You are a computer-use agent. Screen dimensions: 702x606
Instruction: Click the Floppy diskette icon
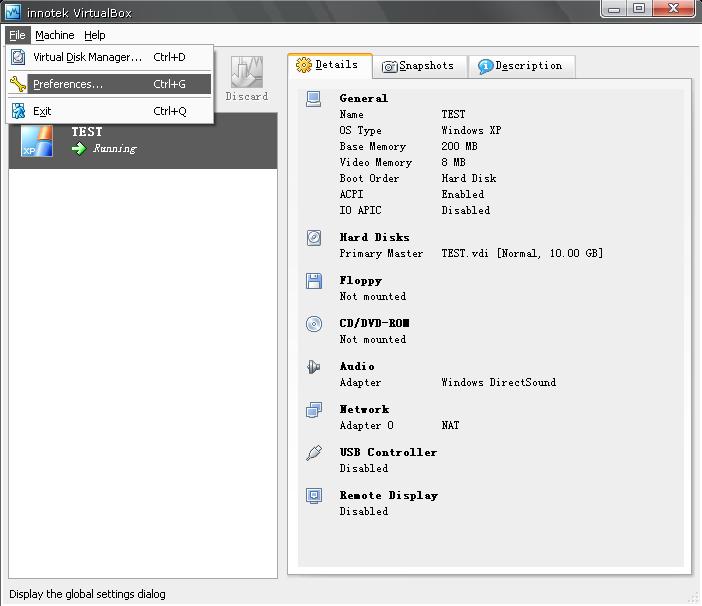(314, 281)
